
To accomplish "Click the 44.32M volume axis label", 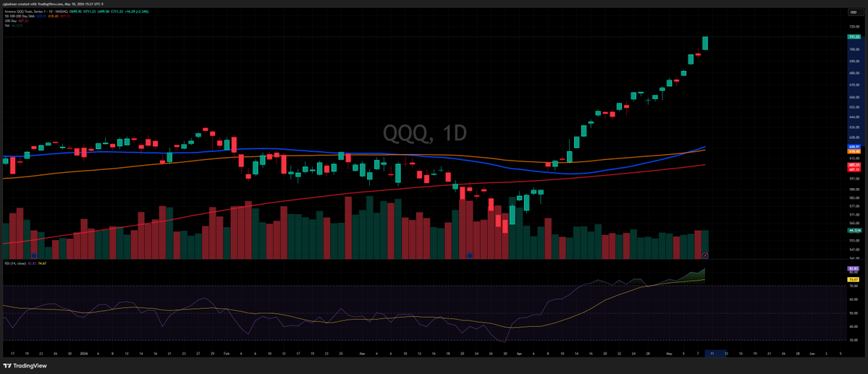I will [854, 229].
